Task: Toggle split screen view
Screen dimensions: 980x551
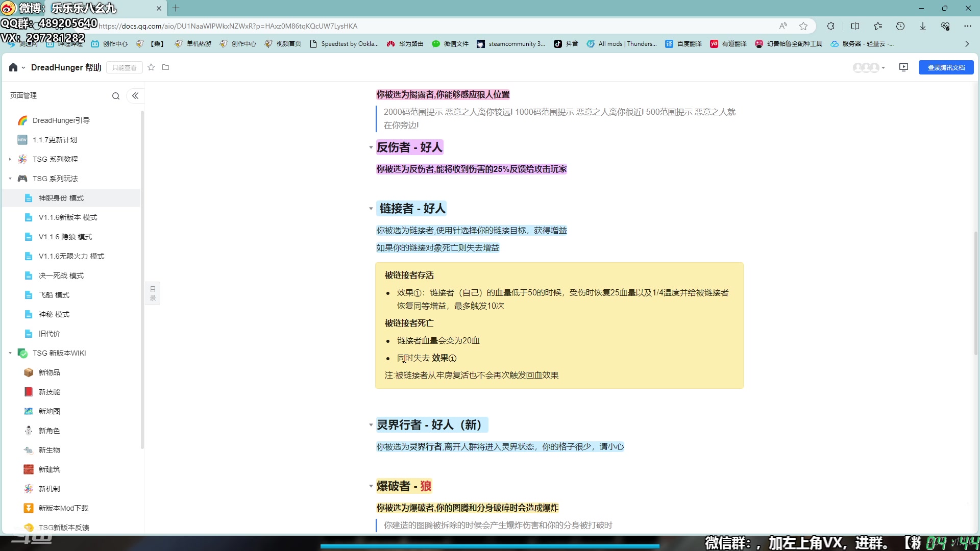Action: (x=855, y=26)
